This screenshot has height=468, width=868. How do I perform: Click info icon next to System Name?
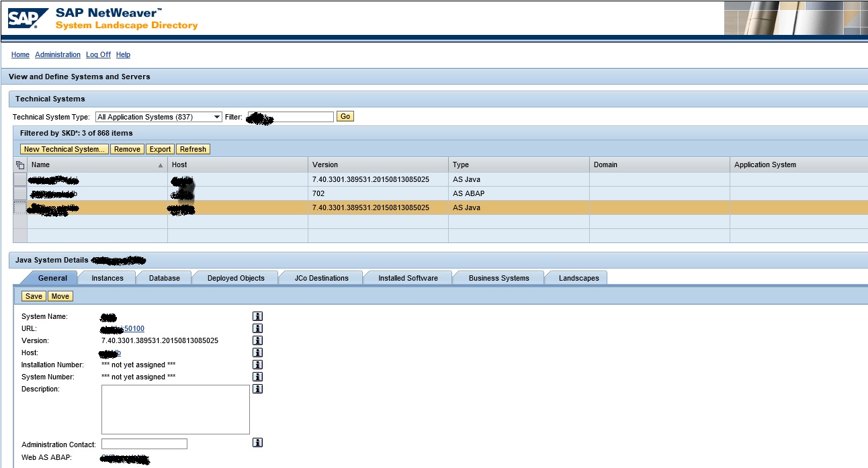257,316
